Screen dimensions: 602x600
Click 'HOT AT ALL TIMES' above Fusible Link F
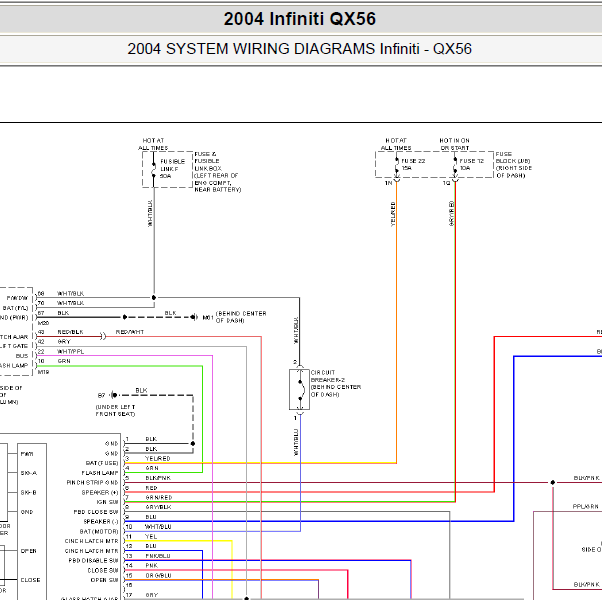click(x=153, y=144)
